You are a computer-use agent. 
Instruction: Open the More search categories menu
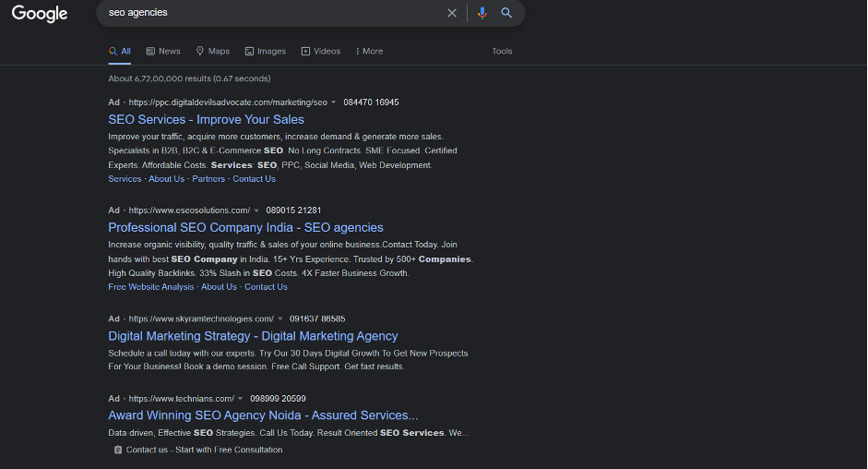(369, 51)
